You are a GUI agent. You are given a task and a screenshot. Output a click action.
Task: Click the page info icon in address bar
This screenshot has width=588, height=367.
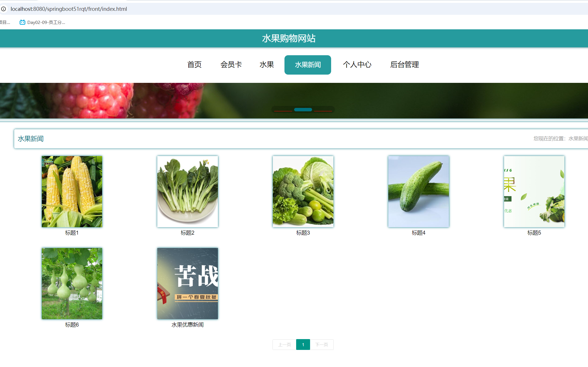coord(4,9)
